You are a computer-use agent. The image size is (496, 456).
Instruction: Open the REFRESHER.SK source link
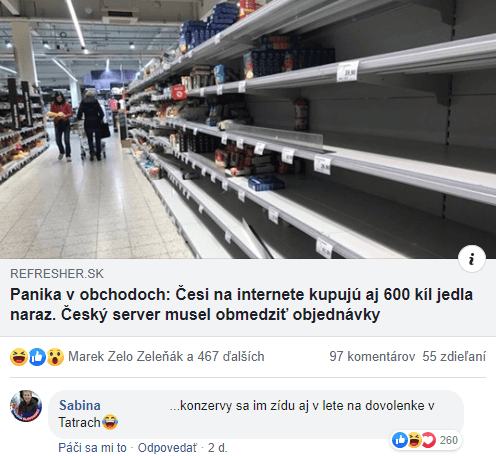(57, 274)
